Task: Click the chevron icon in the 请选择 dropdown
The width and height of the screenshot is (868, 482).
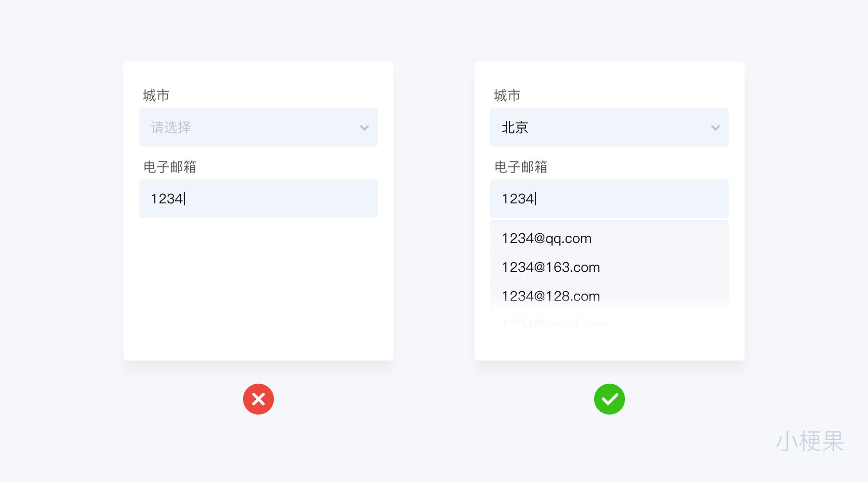Action: click(x=364, y=127)
